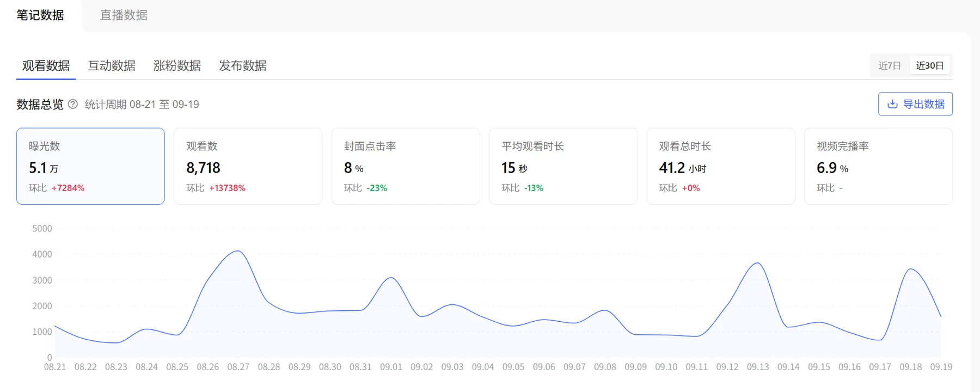Image resolution: width=980 pixels, height=392 pixels.
Task: Click the 8,718 view count value
Action: coord(203,168)
